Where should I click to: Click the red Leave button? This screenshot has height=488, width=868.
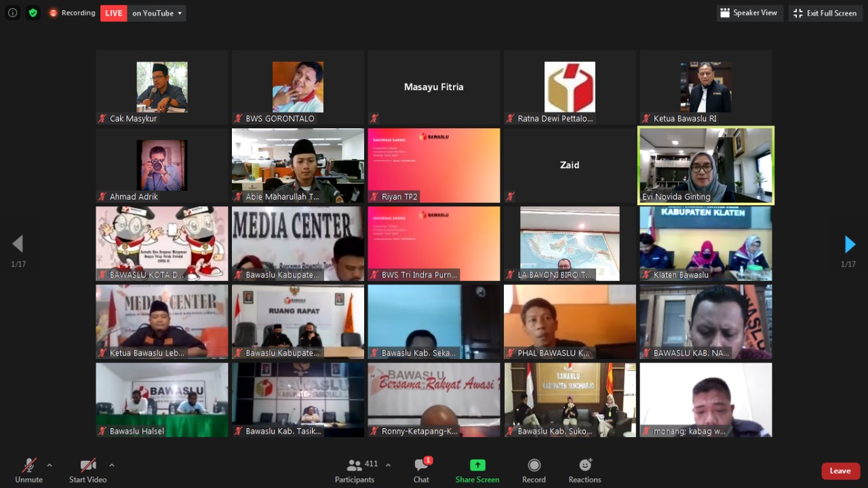pos(840,471)
